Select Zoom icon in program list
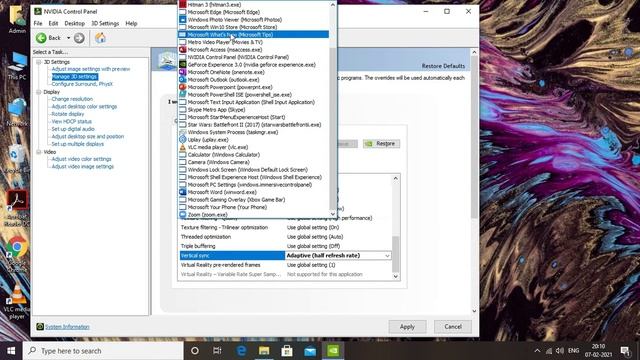 tap(182, 214)
